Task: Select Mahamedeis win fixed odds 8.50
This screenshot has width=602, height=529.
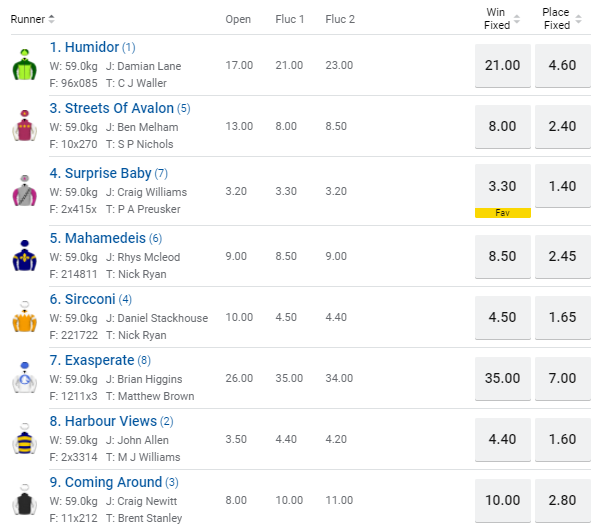Action: point(503,256)
